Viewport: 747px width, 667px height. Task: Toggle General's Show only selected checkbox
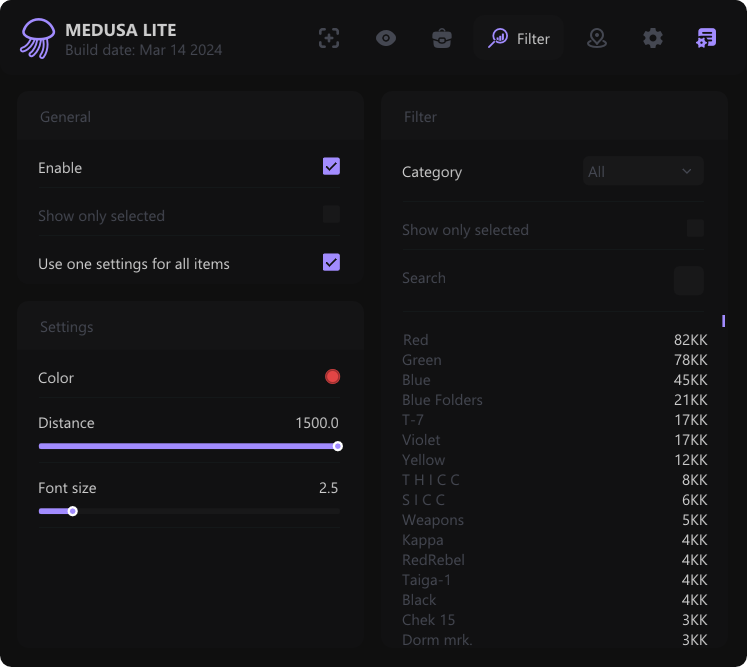pos(331,215)
